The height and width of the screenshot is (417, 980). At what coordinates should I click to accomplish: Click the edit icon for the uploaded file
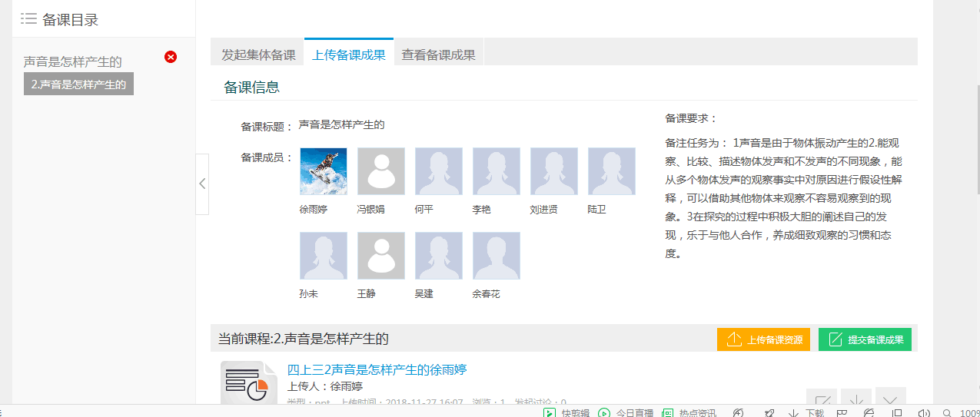click(x=821, y=399)
